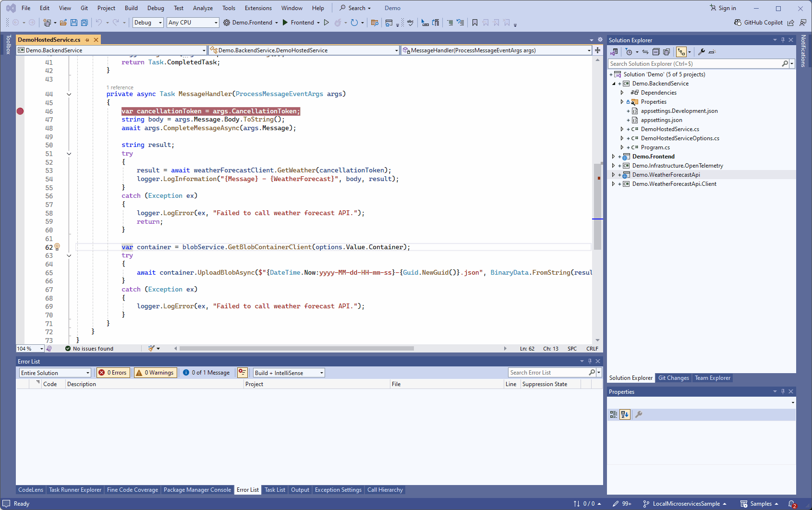The image size is (812, 510).
Task: Click Show All Files icon
Action: (x=667, y=52)
